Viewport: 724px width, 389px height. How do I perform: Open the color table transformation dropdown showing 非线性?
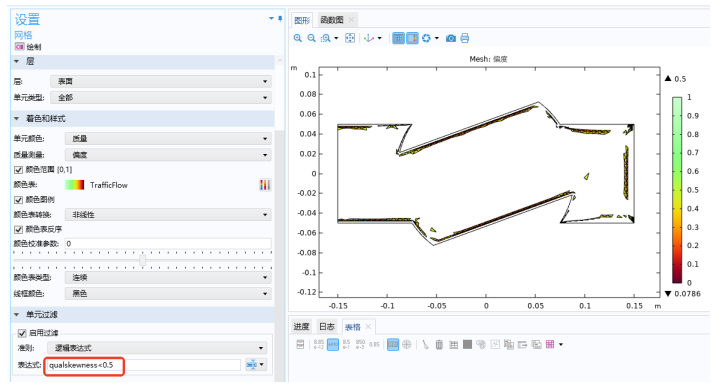pos(168,215)
